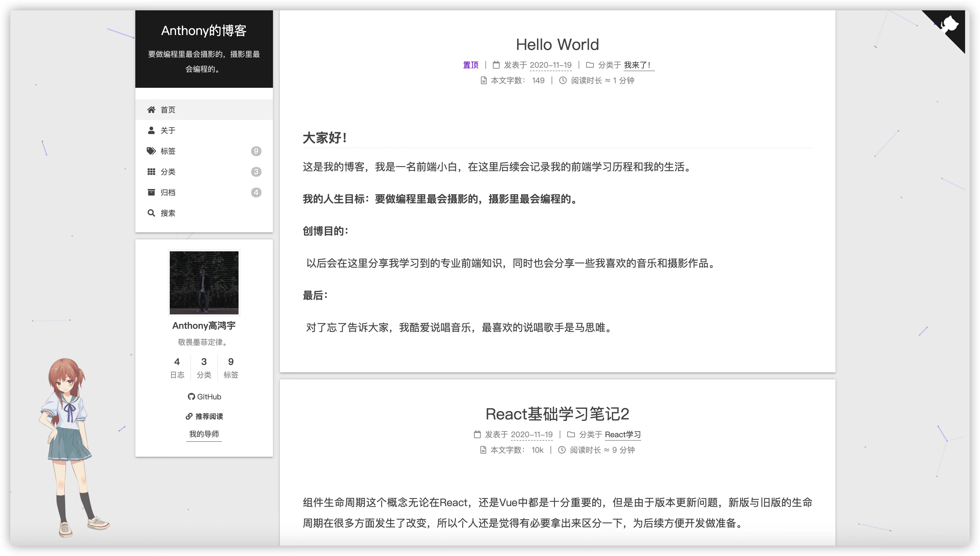Viewport: 980px width, 556px height.
Task: Click the profile avatar photo
Action: coord(204,283)
